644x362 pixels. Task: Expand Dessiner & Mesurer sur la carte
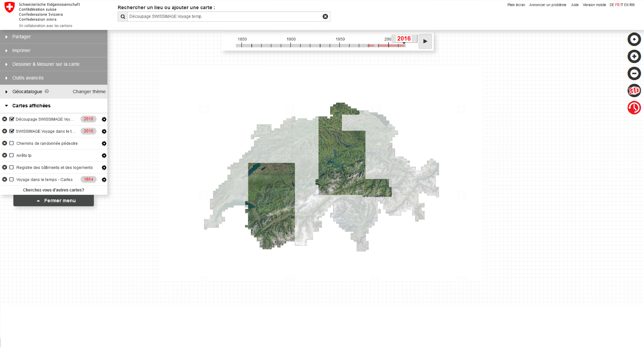(x=46, y=64)
